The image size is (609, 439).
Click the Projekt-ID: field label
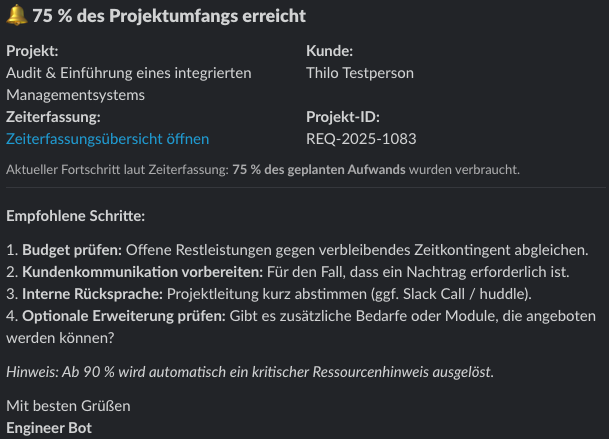coord(343,117)
